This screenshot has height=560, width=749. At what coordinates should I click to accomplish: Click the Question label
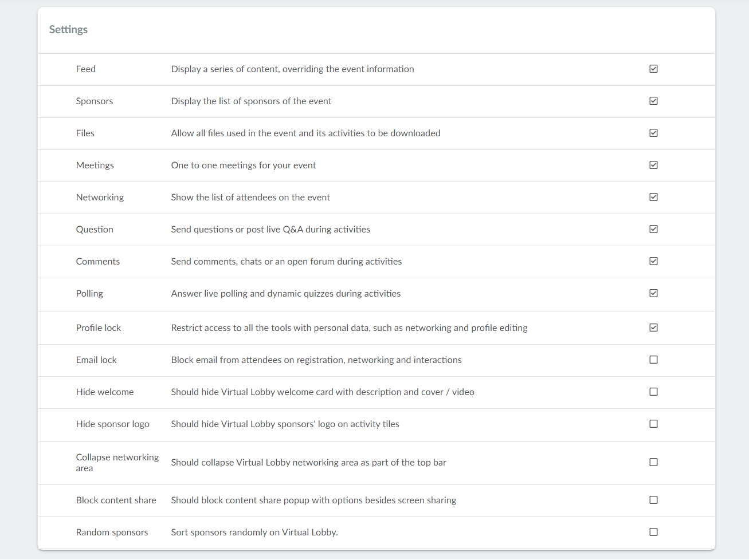(x=95, y=229)
